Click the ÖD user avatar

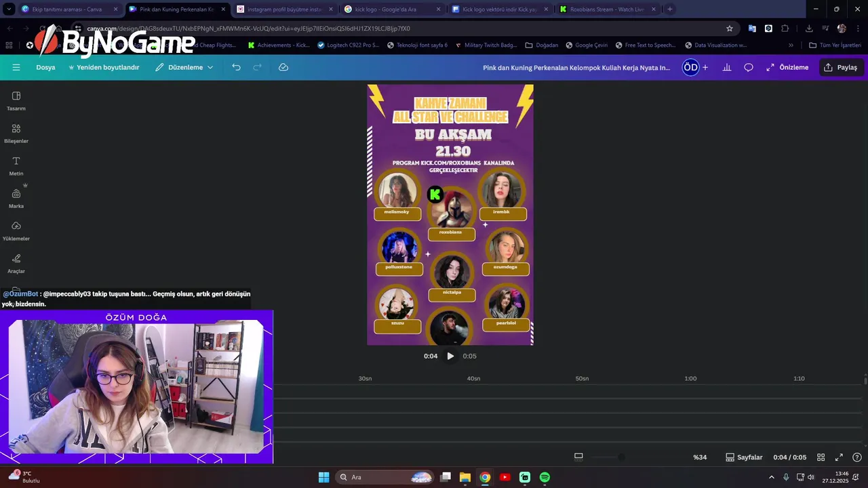pyautogui.click(x=690, y=67)
